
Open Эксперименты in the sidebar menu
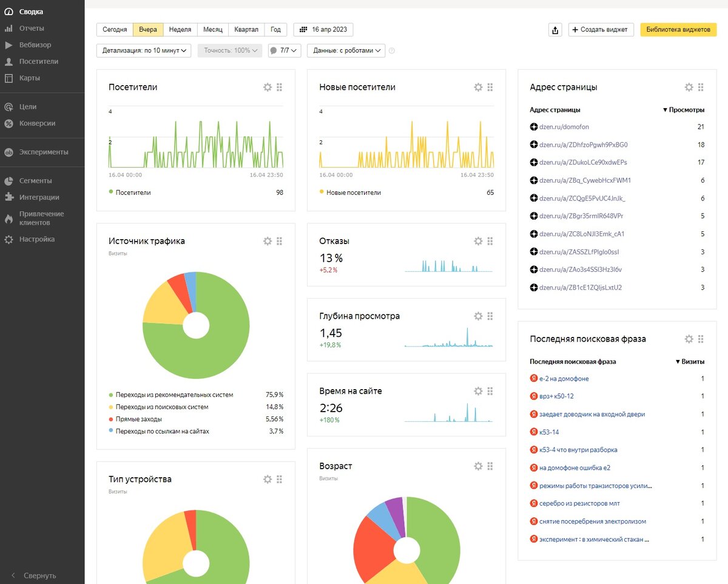(44, 152)
